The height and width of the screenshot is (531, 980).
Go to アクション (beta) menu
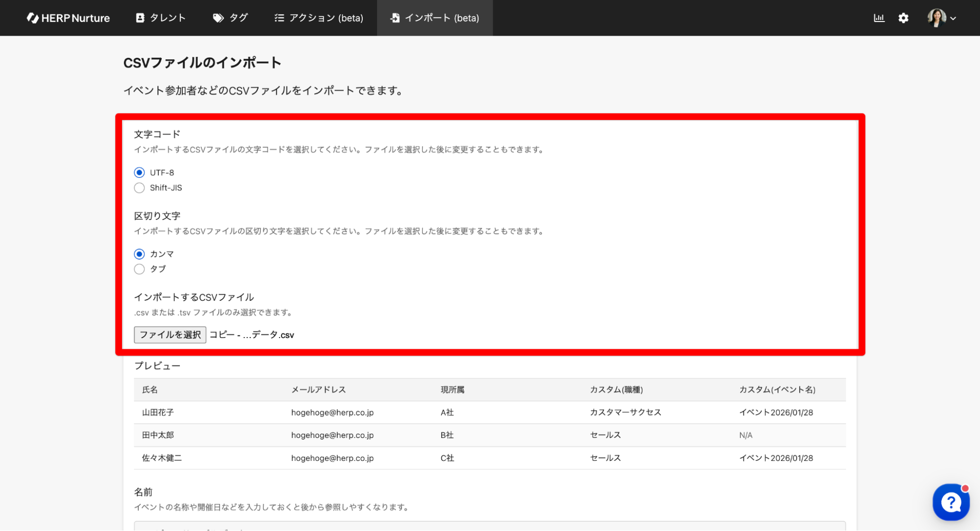coord(326,18)
